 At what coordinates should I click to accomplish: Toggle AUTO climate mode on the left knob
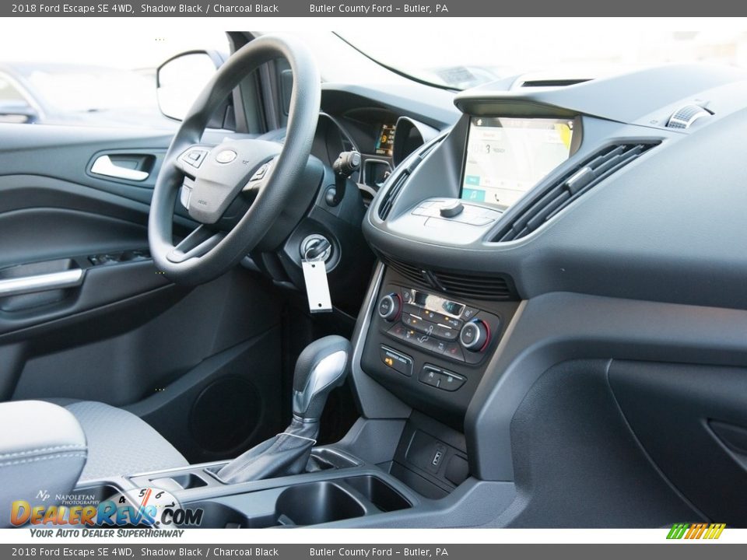[x=387, y=306]
